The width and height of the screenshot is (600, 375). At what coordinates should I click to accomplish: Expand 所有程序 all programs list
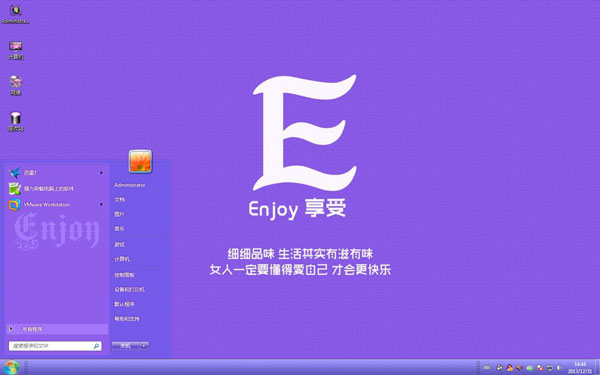click(57, 329)
